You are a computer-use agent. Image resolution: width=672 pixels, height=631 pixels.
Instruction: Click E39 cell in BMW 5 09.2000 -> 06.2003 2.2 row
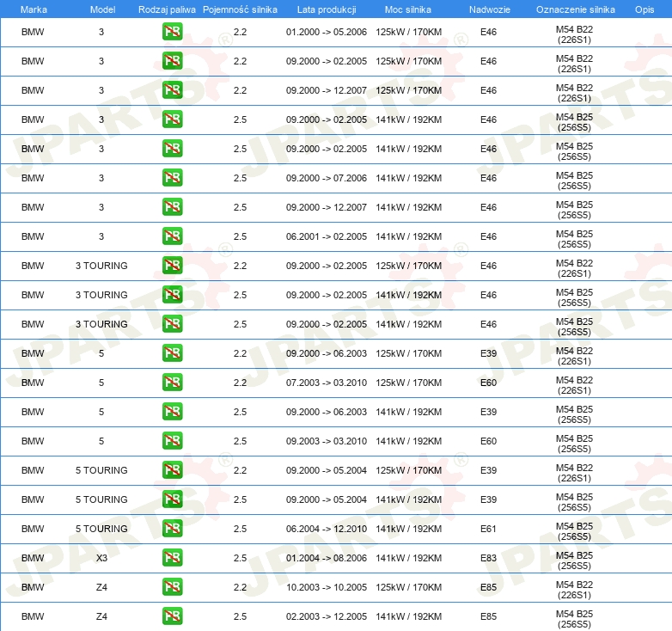(x=488, y=353)
